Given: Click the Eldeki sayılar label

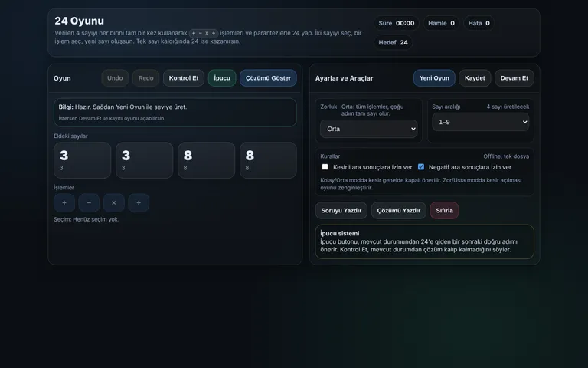Looking at the screenshot, I should pyautogui.click(x=70, y=136).
